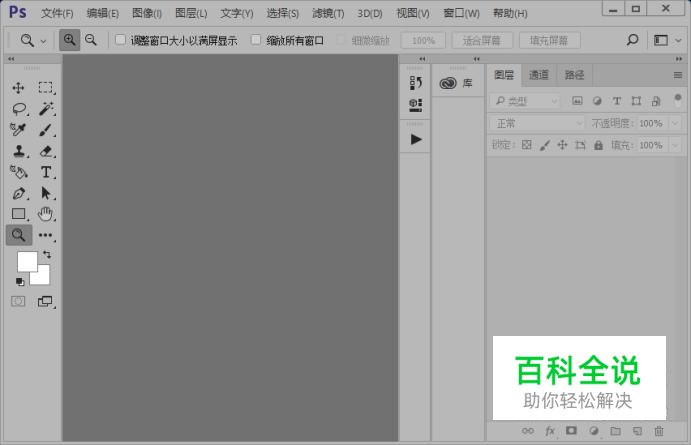Toggle Quick Mask mode
This screenshot has height=445, width=691.
[18, 301]
